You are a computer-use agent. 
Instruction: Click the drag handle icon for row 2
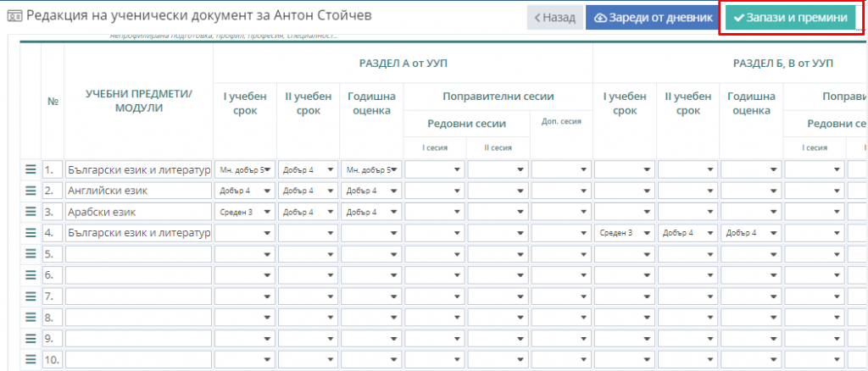[31, 191]
